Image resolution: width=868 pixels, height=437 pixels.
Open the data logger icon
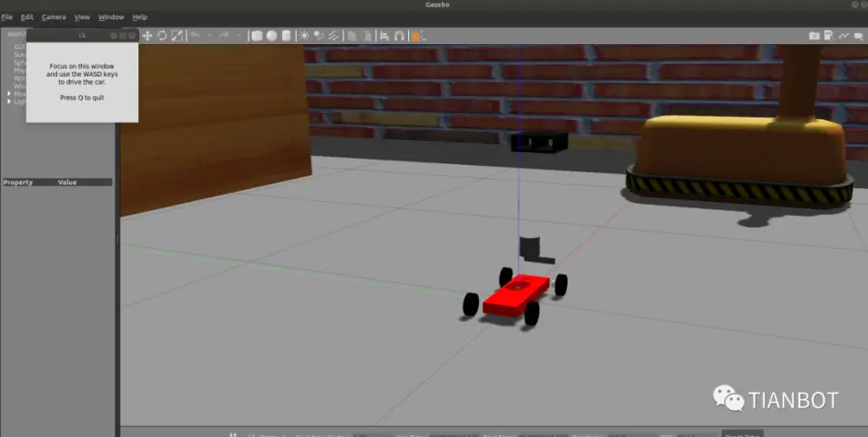[x=828, y=36]
